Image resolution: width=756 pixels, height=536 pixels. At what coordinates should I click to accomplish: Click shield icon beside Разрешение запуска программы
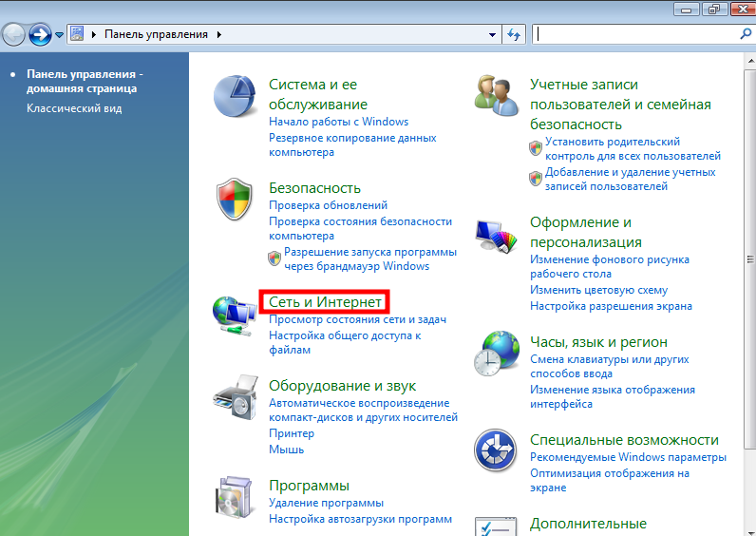tap(274, 258)
